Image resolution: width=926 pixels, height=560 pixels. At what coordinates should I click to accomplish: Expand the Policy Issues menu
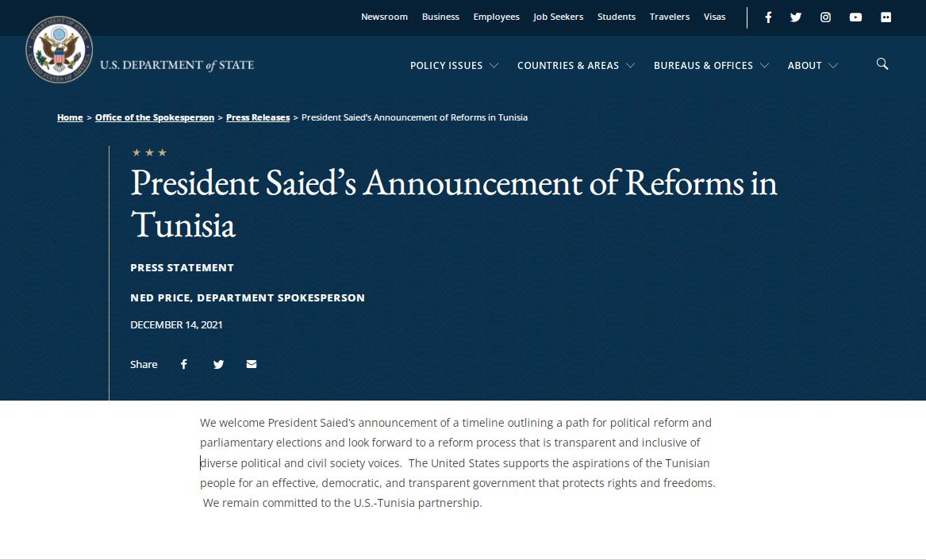tap(454, 66)
